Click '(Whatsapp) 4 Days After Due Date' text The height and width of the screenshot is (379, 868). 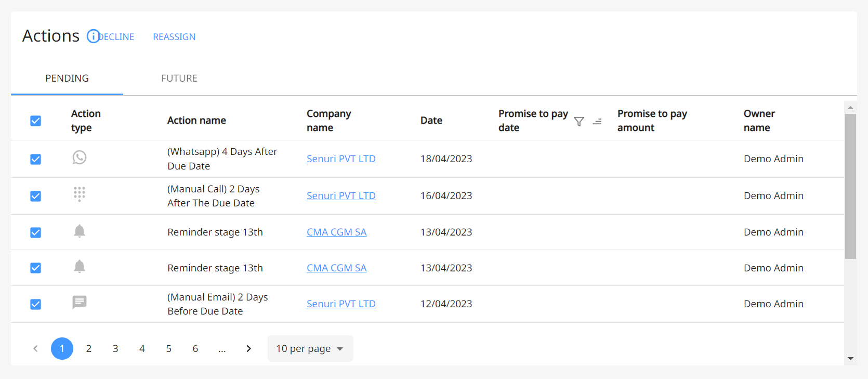[222, 159]
